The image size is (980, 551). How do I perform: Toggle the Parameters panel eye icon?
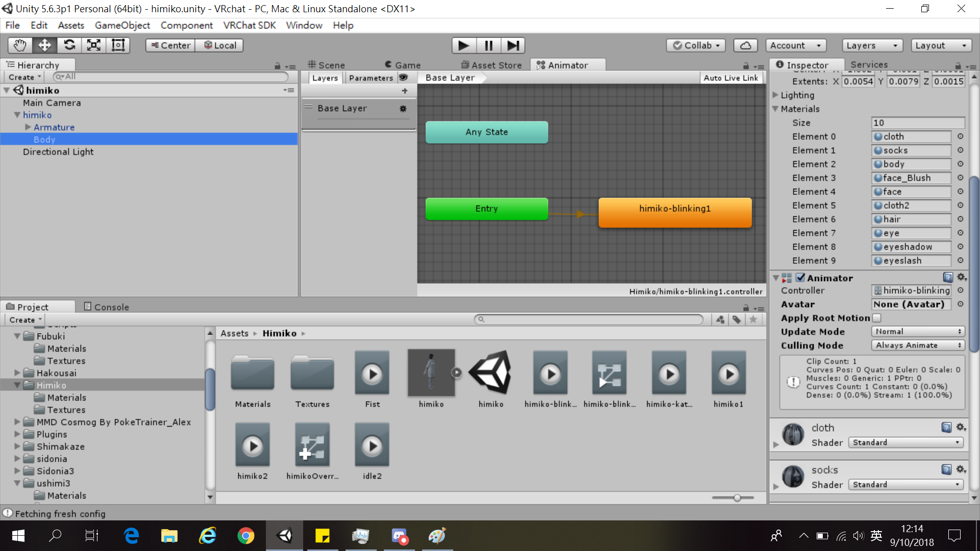[403, 78]
